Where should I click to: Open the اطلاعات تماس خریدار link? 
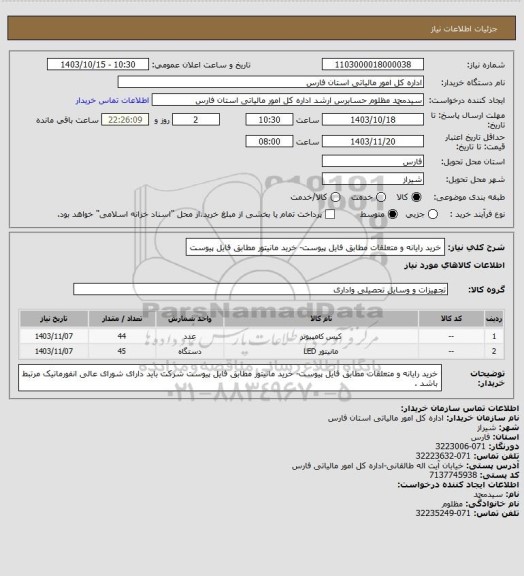point(112,100)
